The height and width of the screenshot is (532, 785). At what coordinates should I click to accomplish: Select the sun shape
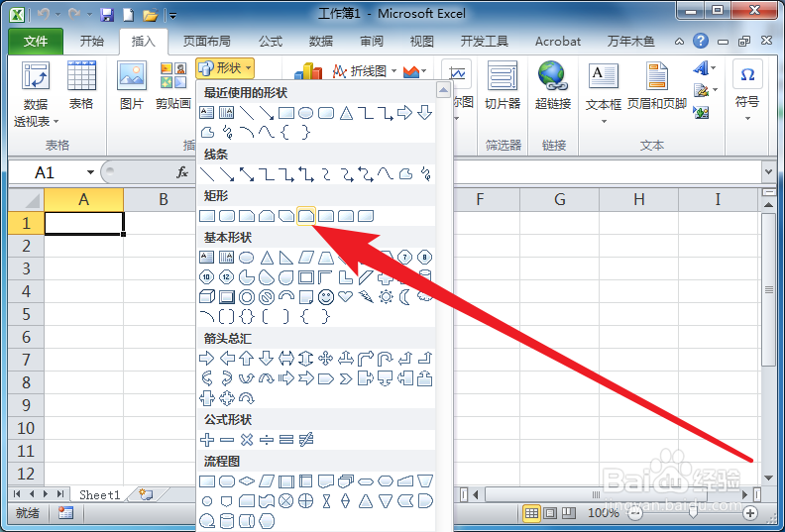coord(386,297)
